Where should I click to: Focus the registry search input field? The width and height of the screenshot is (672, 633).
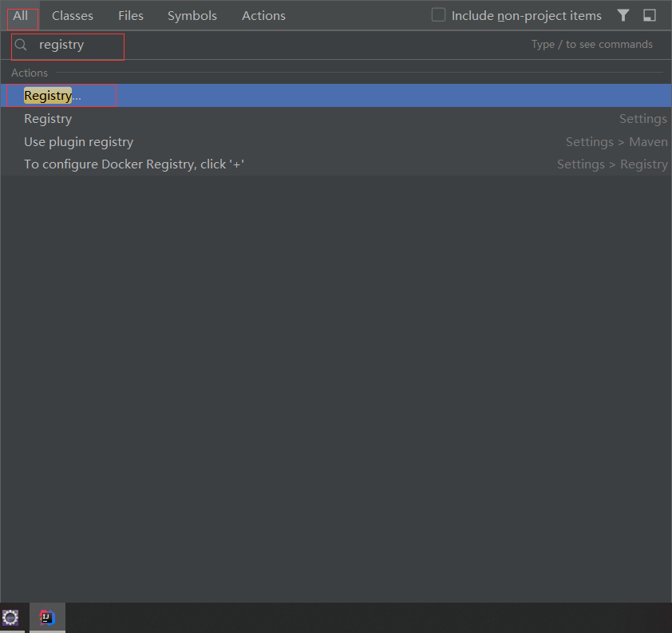click(x=334, y=45)
